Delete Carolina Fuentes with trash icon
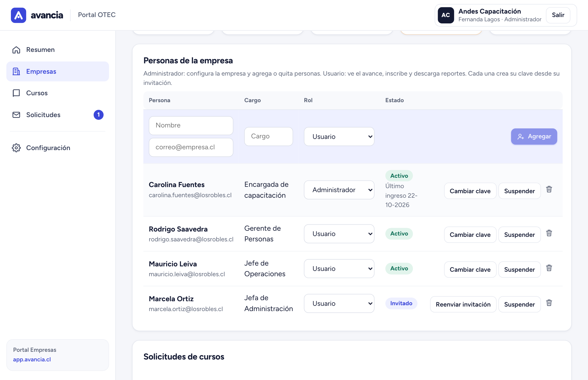This screenshot has height=380, width=588. click(x=549, y=189)
